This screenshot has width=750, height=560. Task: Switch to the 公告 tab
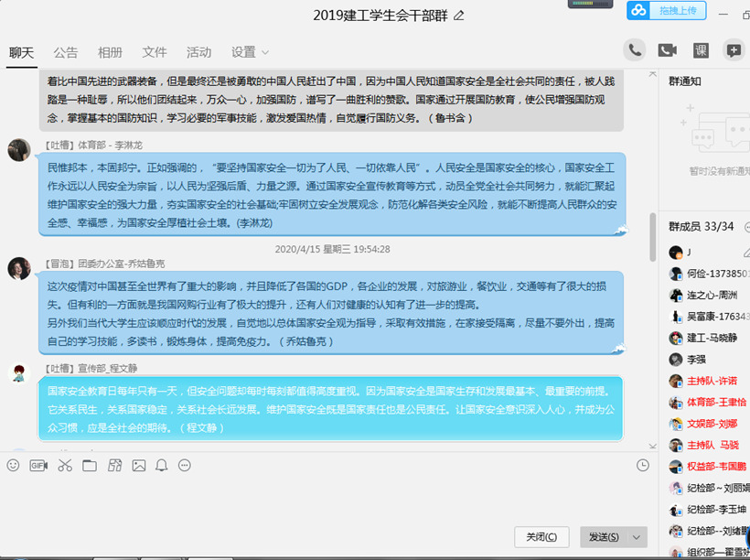(66, 52)
